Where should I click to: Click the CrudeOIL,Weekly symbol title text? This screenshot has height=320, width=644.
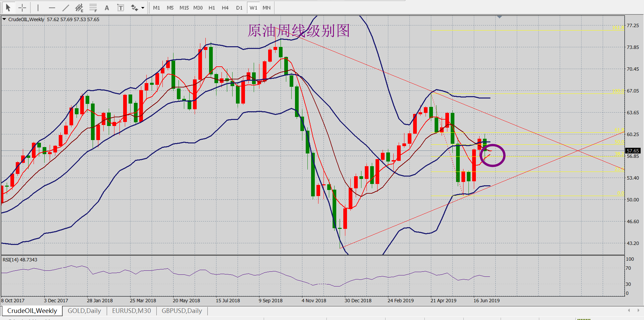26,19
